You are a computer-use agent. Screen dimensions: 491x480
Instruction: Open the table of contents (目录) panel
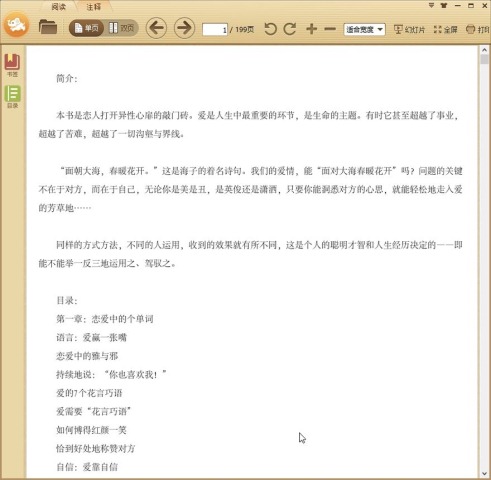(12, 97)
